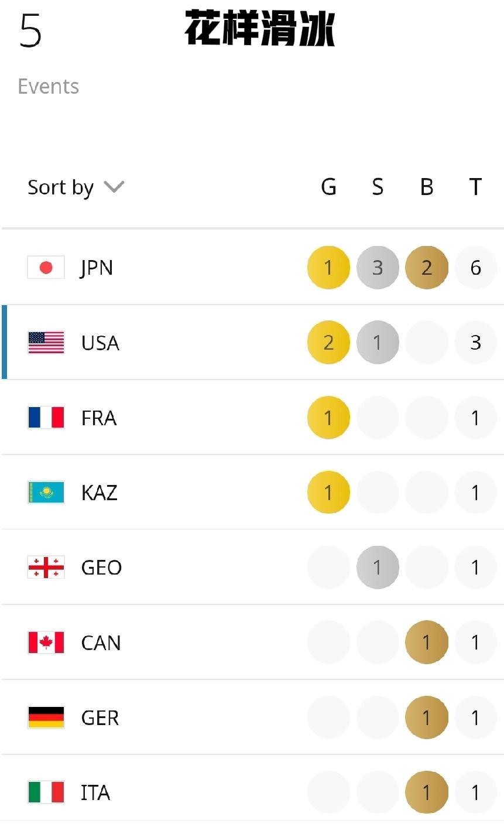Click the Italy flag icon
This screenshot has height=827, width=504.
(x=46, y=792)
